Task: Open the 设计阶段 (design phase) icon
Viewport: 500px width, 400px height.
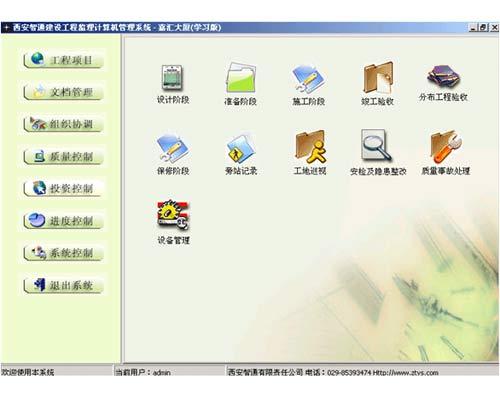Action: click(x=173, y=84)
